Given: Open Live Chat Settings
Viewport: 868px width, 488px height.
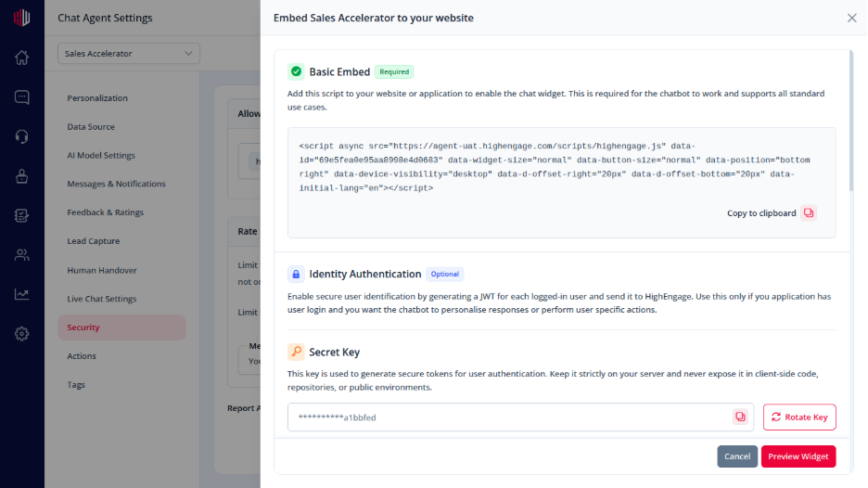Looking at the screenshot, I should pyautogui.click(x=101, y=299).
